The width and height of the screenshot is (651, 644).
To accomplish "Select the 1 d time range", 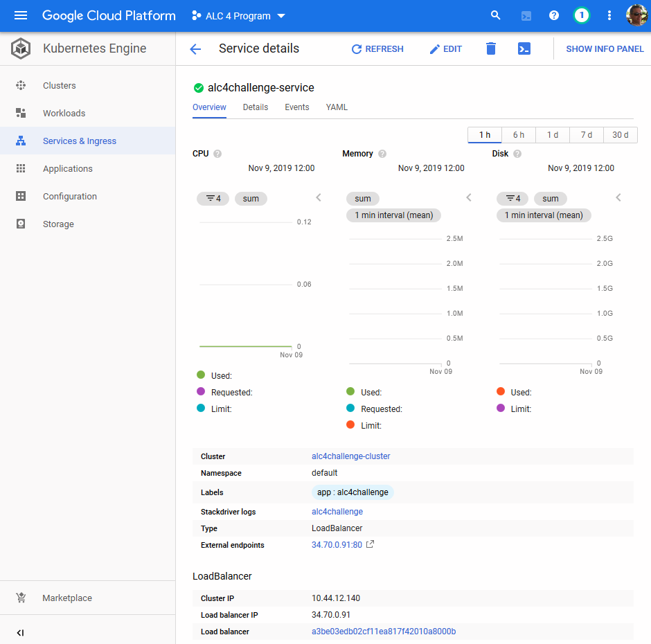I will [553, 135].
